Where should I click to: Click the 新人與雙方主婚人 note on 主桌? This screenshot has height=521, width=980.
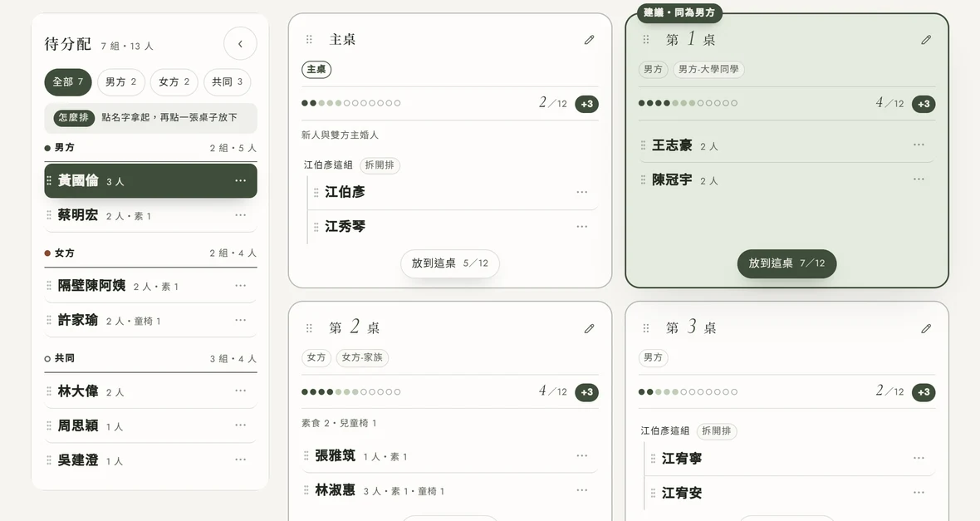pos(340,135)
